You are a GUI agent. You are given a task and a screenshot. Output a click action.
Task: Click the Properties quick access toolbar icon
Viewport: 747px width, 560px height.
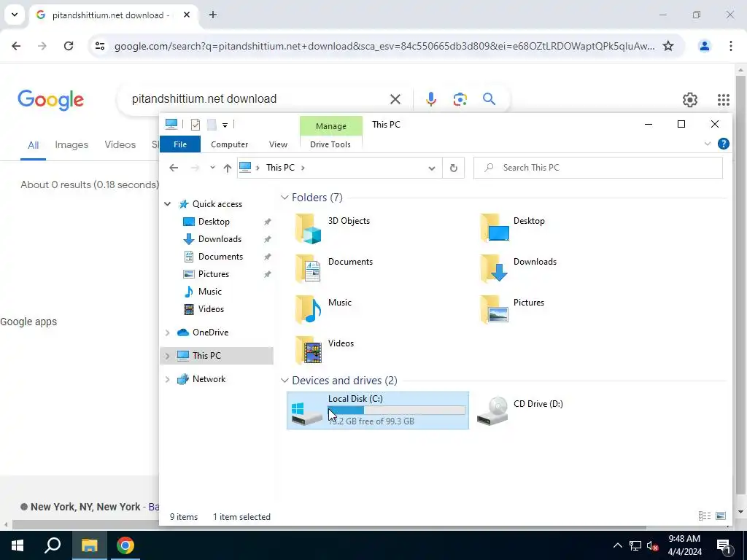196,125
